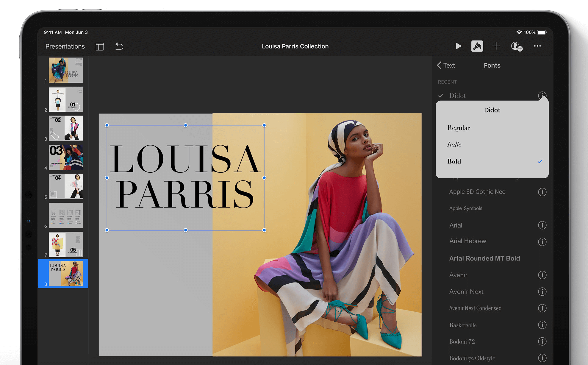Show info for Arial Hebrew font
The height and width of the screenshot is (365, 588).
(x=542, y=241)
